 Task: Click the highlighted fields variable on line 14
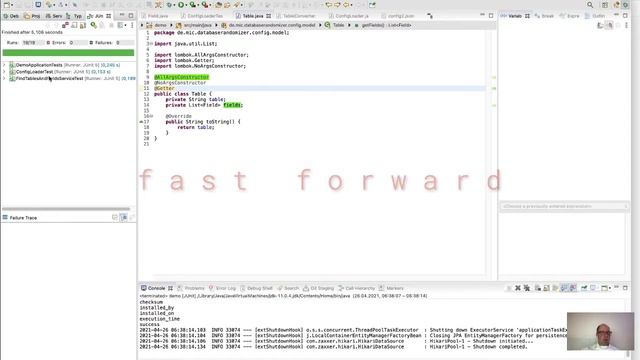[x=233, y=105]
